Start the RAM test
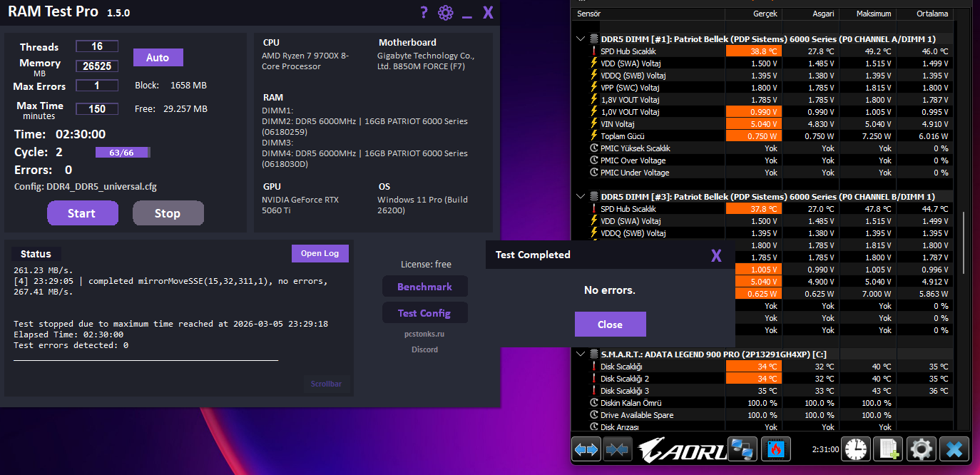980x475 pixels. tap(83, 213)
